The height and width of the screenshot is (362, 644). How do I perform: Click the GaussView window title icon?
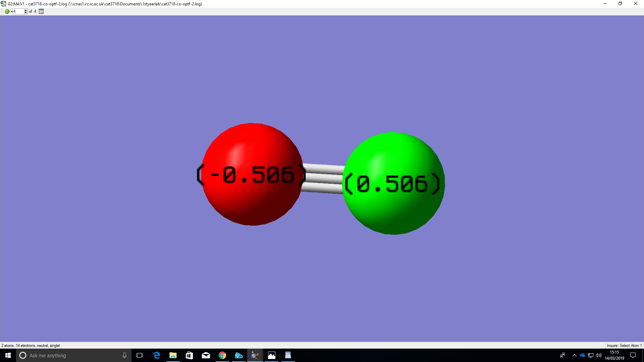pyautogui.click(x=4, y=4)
